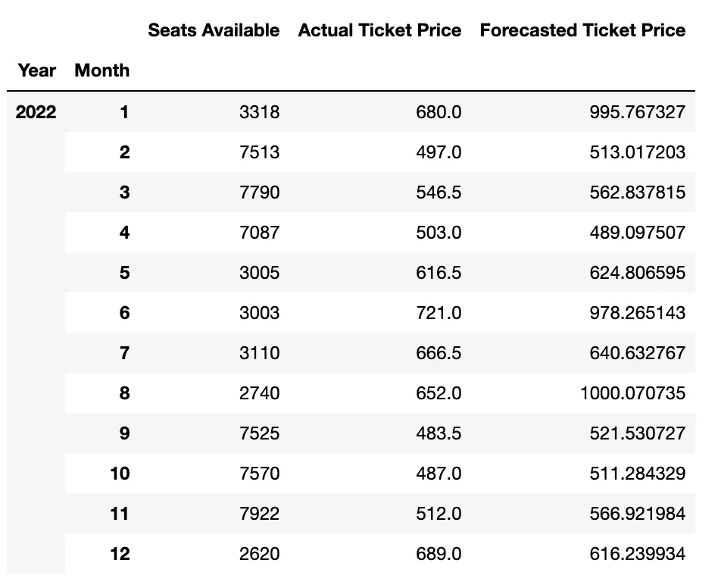This screenshot has height=588, width=718.
Task: Select the month 10 index cell
Action: point(120,474)
